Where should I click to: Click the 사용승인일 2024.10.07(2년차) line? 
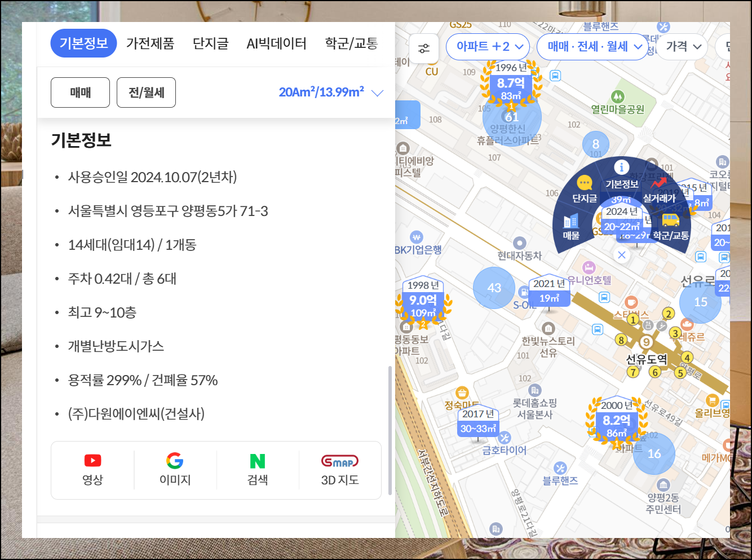tap(152, 177)
